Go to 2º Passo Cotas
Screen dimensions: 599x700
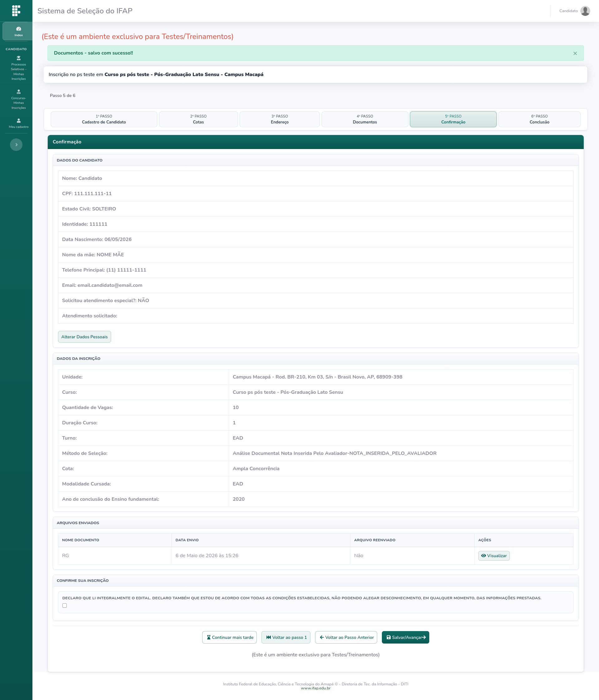[198, 119]
